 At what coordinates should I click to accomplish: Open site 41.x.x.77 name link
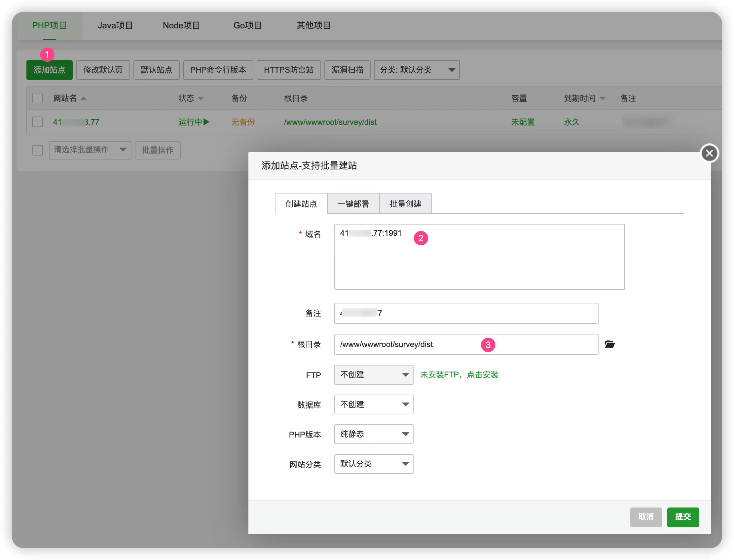coord(76,122)
